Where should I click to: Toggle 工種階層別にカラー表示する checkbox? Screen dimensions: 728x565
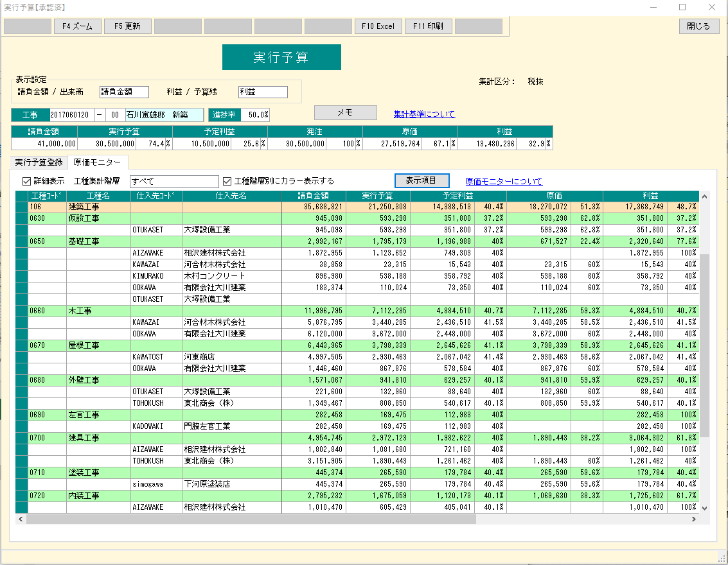pyautogui.click(x=227, y=181)
